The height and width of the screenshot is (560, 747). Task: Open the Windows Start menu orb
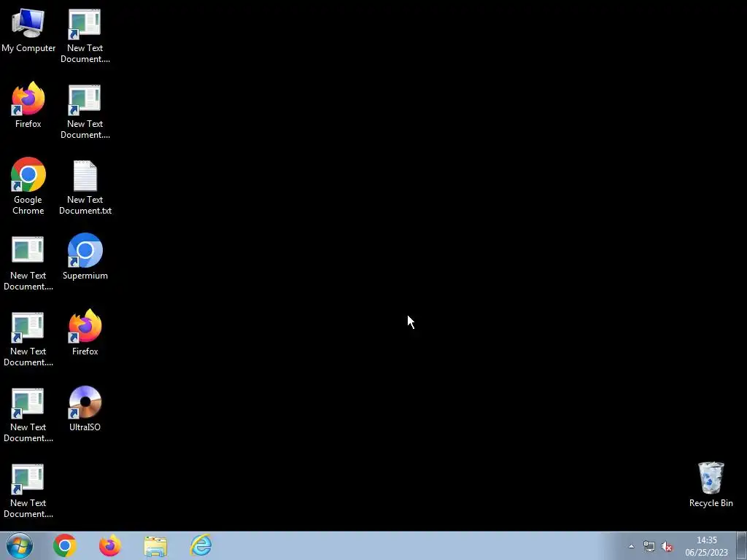[x=20, y=545]
